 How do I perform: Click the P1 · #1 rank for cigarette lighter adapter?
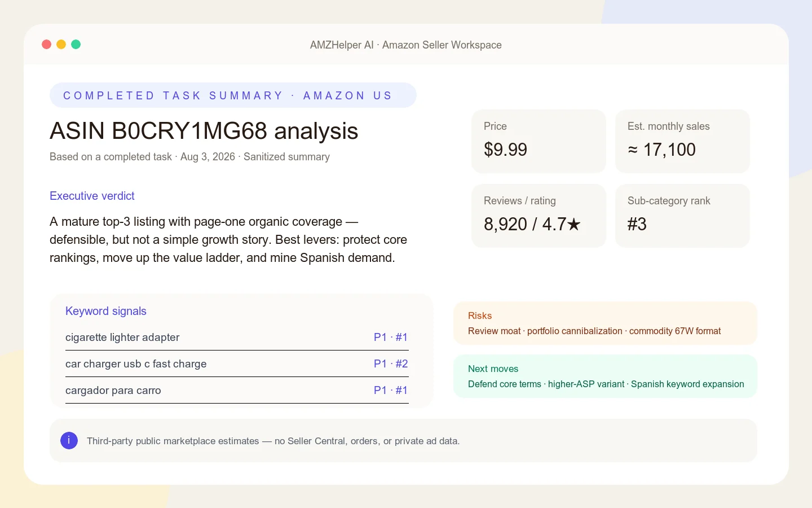click(x=391, y=337)
